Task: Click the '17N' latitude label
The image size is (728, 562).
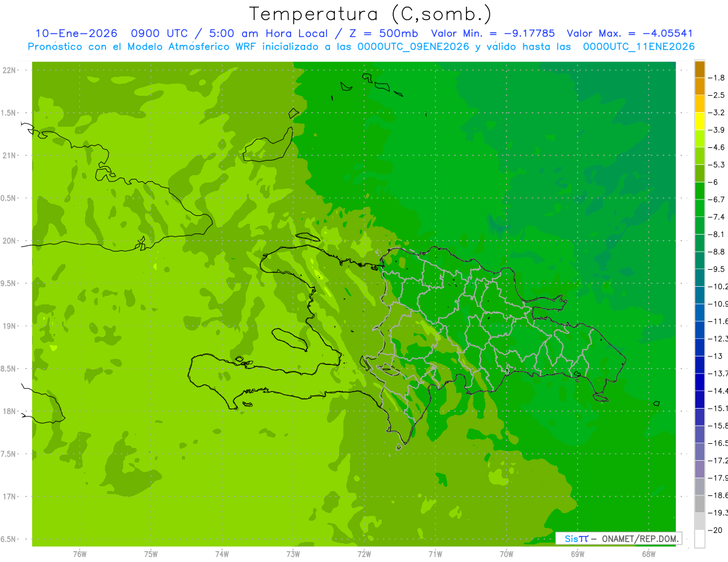Action: point(9,497)
